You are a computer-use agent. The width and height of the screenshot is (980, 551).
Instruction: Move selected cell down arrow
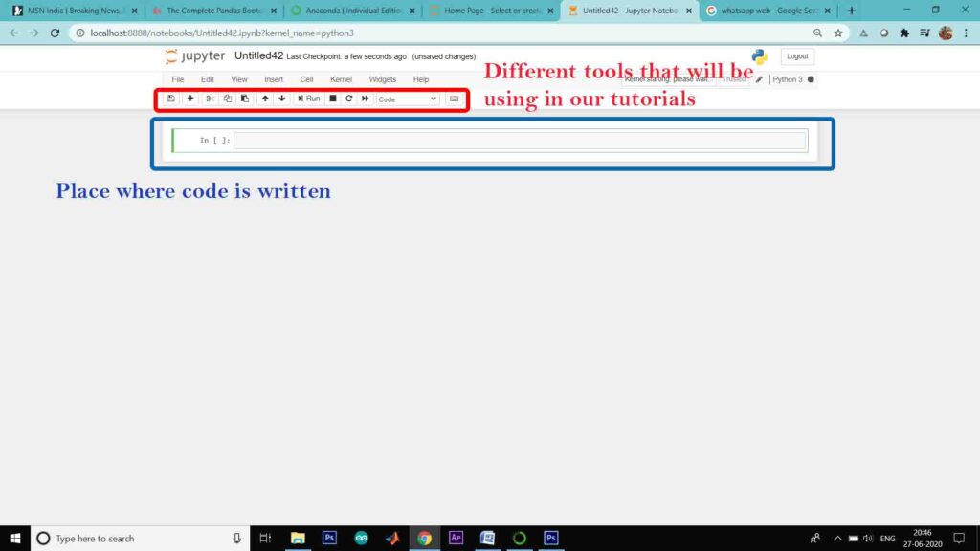click(282, 99)
